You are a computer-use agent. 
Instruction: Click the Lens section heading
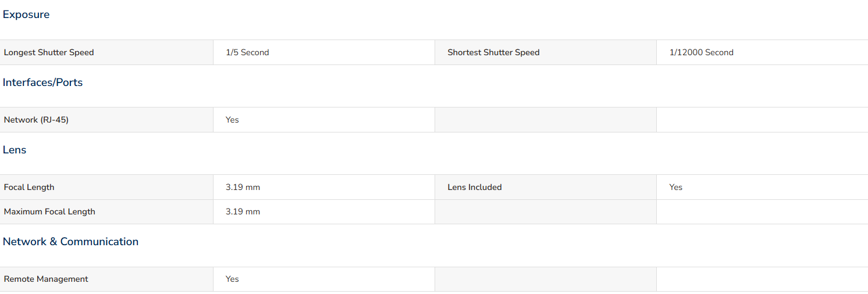pyautogui.click(x=15, y=150)
